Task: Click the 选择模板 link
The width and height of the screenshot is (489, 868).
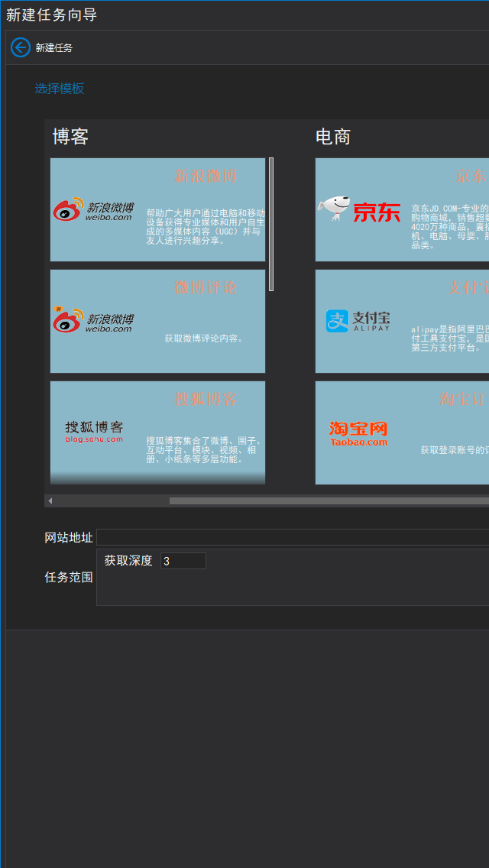Action: click(60, 89)
